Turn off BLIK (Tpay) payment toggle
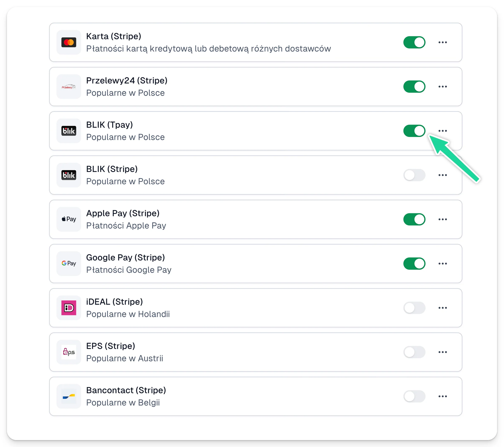This screenshot has width=504, height=447. pyautogui.click(x=414, y=131)
